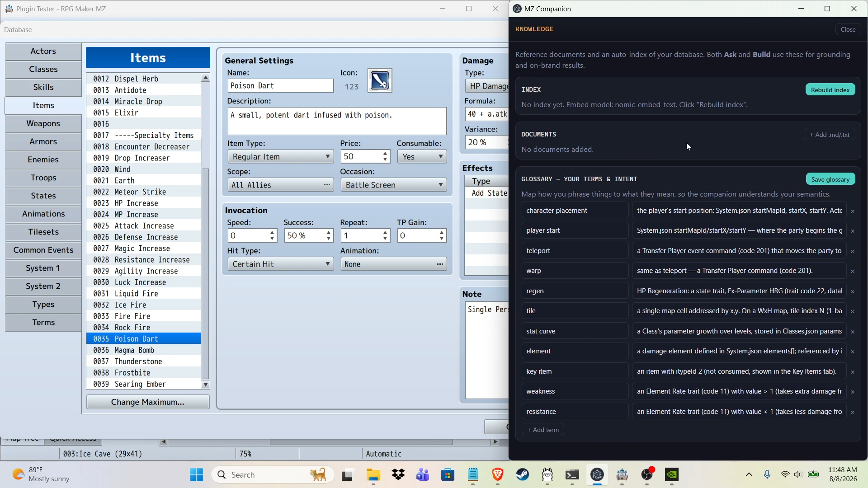Close the Knowledge panel
Viewport: 868px width, 488px height.
[x=848, y=29]
